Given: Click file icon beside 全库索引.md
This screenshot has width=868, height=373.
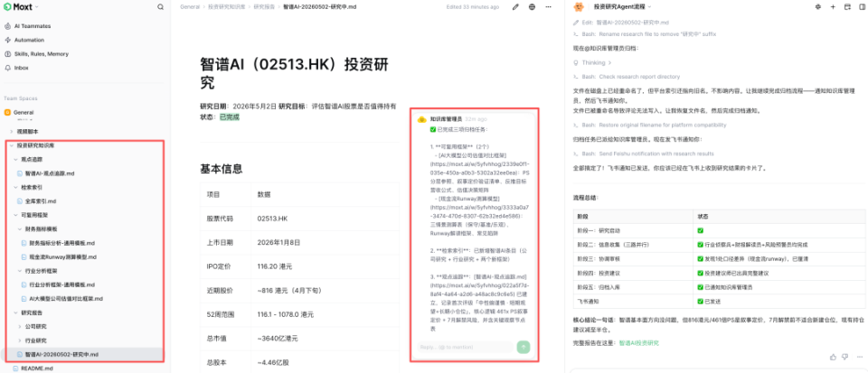Looking at the screenshot, I should pyautogui.click(x=20, y=201).
